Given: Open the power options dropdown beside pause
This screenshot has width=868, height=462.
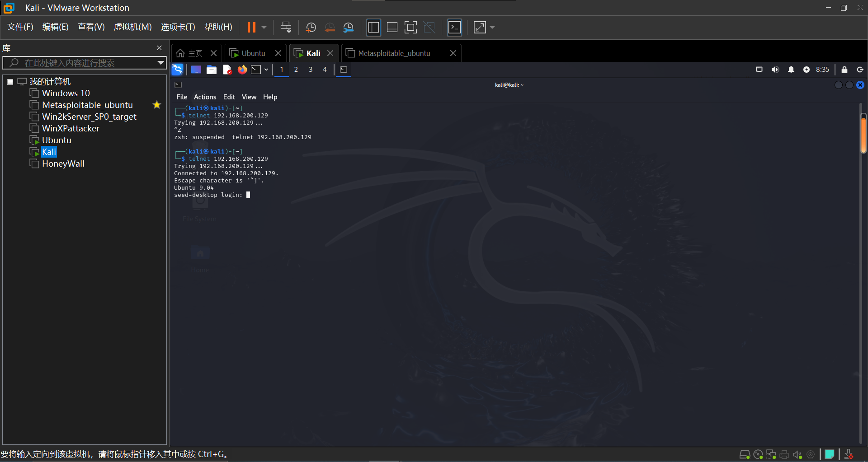Looking at the screenshot, I should [x=264, y=28].
